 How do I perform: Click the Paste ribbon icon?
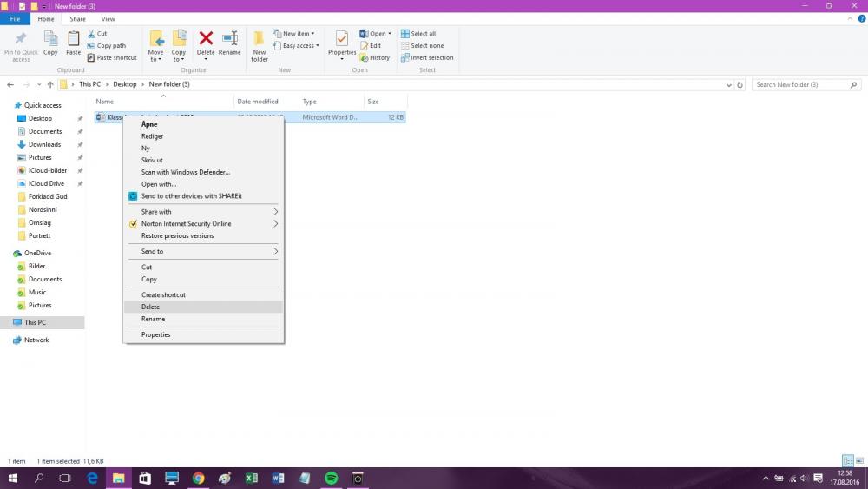[73, 39]
